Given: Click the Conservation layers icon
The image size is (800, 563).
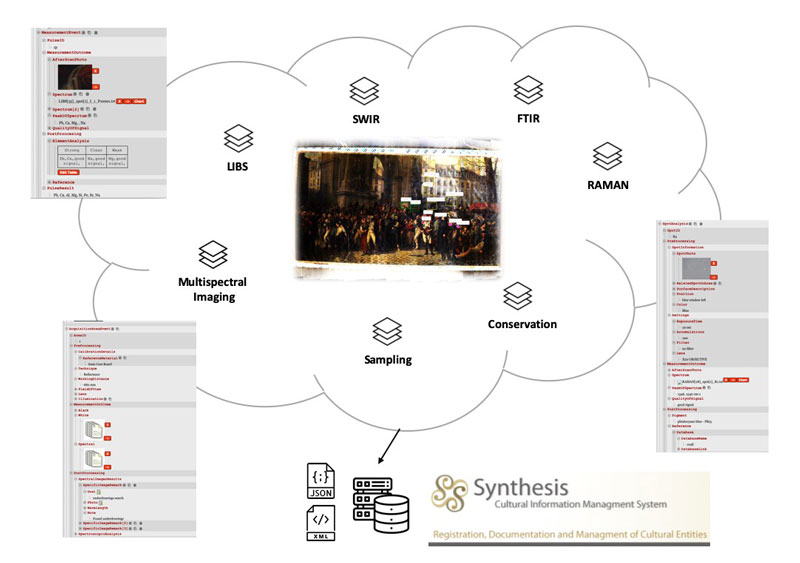Looking at the screenshot, I should [x=517, y=296].
